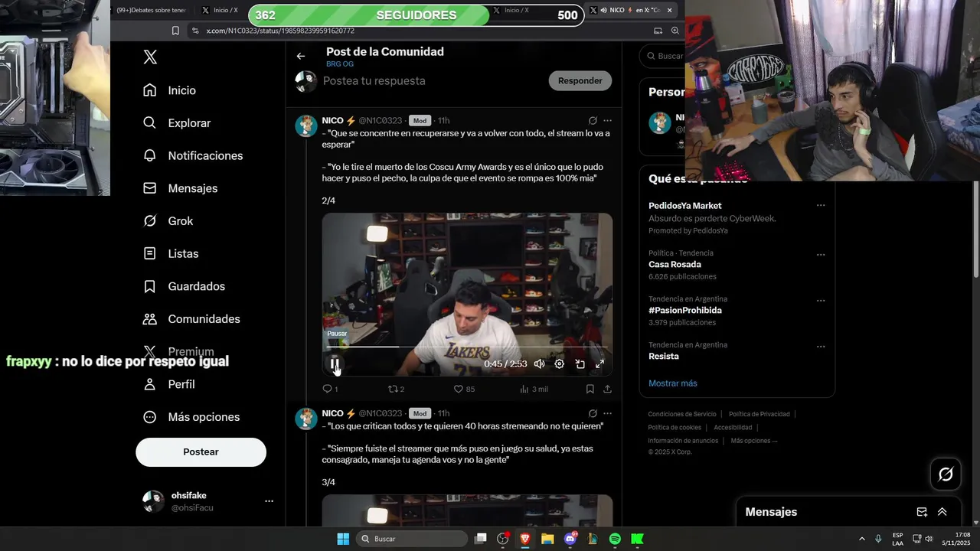Like the post with 85 likes
Screen dimensions: 980x551
(464, 390)
